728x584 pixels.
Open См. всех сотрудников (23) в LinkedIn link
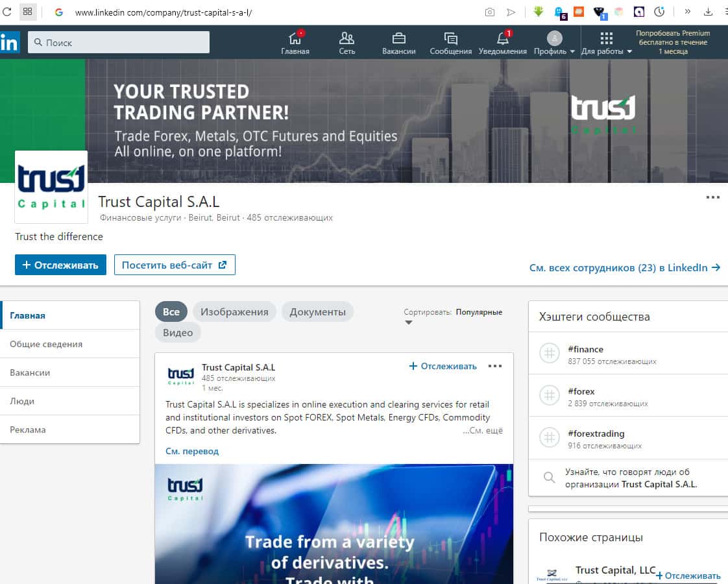(625, 267)
